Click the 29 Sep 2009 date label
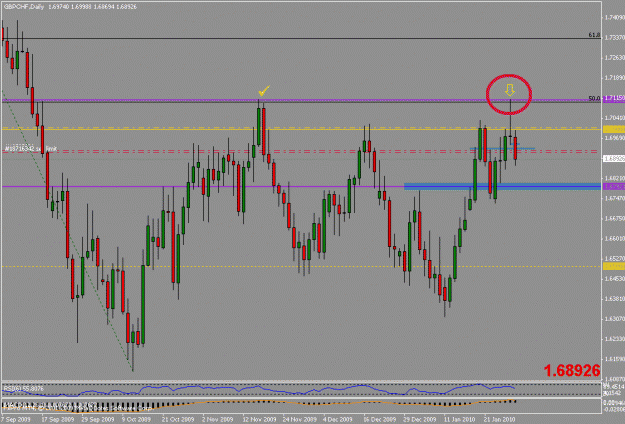 tap(98, 420)
